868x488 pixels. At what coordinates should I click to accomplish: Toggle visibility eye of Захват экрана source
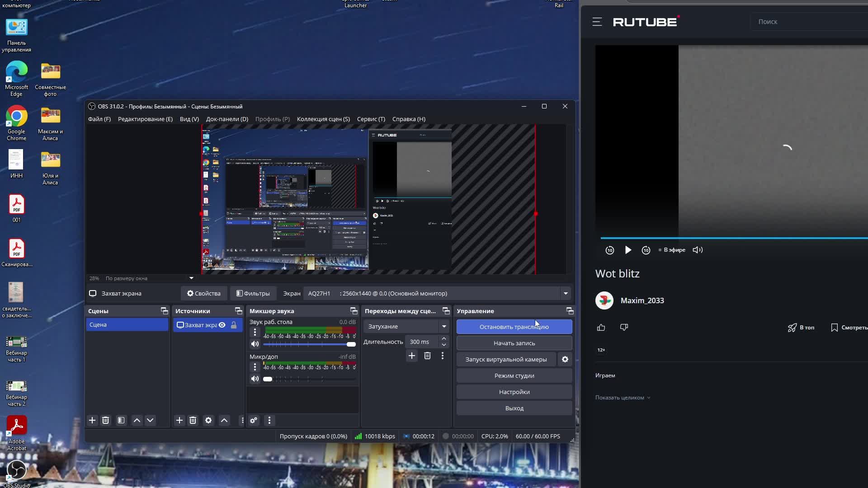(x=222, y=325)
